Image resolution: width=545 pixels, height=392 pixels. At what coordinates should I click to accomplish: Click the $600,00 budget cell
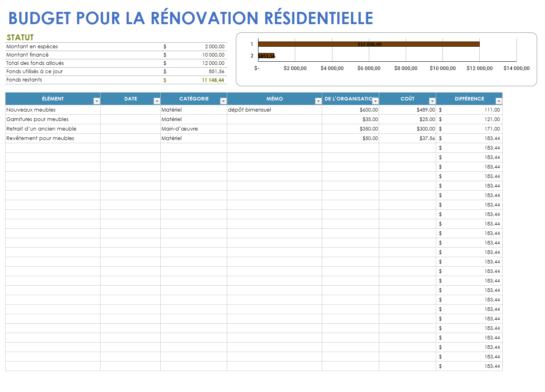coord(351,110)
